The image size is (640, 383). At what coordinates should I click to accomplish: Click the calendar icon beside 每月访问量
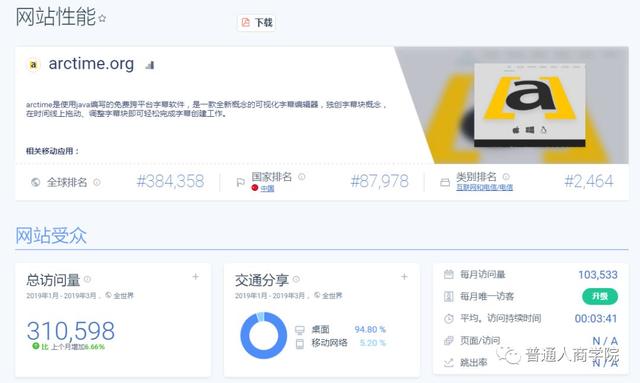(x=449, y=274)
